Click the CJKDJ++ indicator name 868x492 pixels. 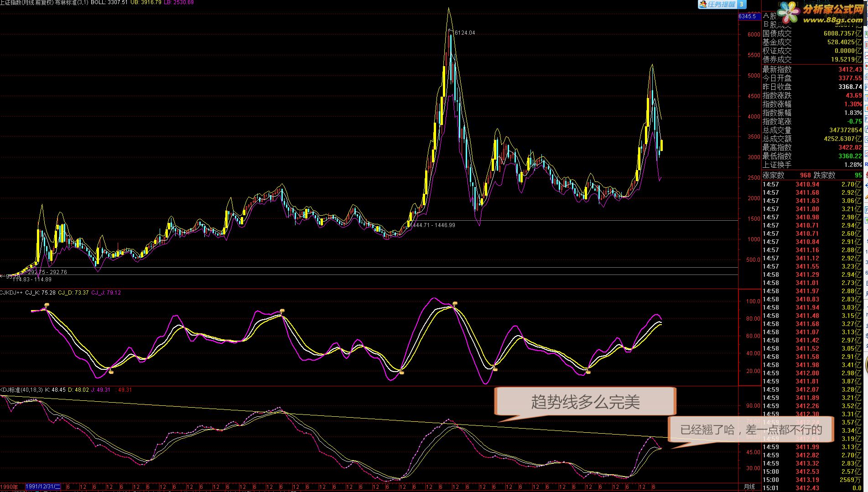pos(11,293)
